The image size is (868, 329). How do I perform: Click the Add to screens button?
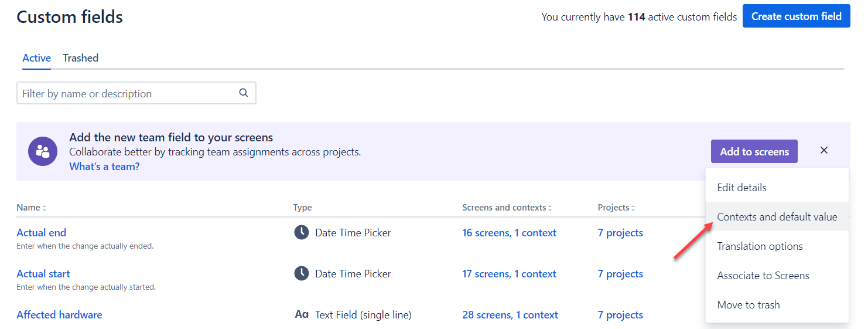[754, 151]
